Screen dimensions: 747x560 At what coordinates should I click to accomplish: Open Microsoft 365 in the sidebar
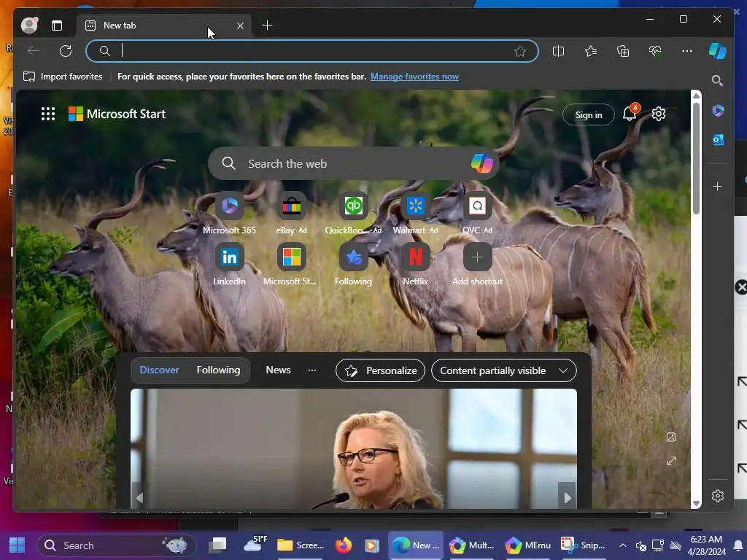(x=718, y=111)
